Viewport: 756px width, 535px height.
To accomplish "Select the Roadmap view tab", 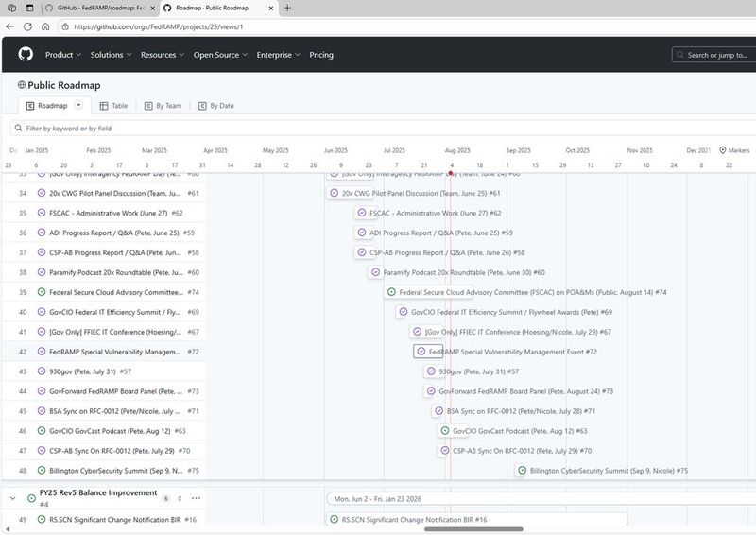I will 46,106.
